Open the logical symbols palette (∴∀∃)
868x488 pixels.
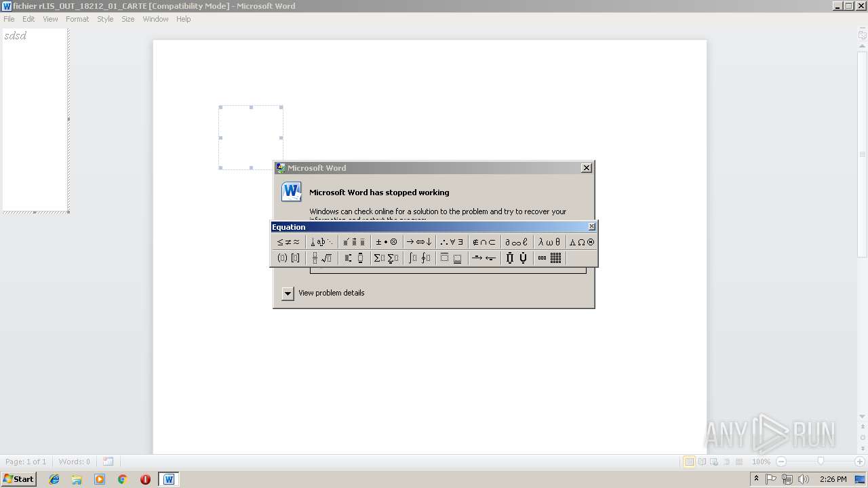452,242
